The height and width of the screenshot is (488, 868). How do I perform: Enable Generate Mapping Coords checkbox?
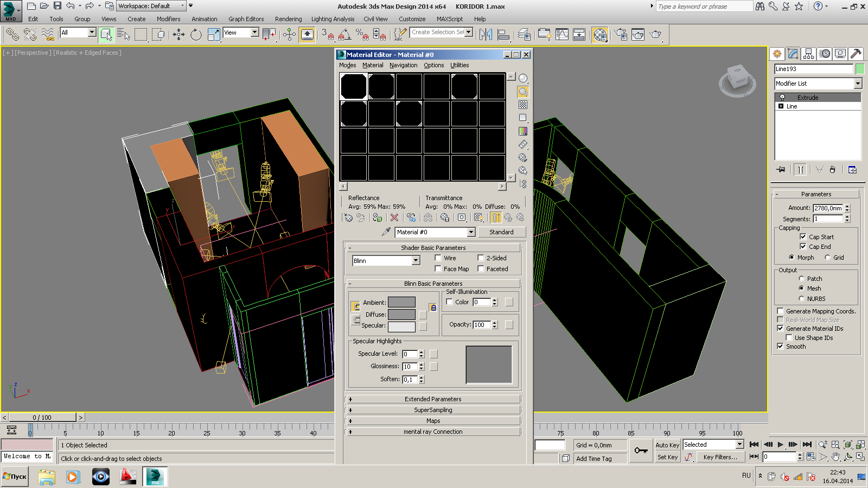click(780, 311)
